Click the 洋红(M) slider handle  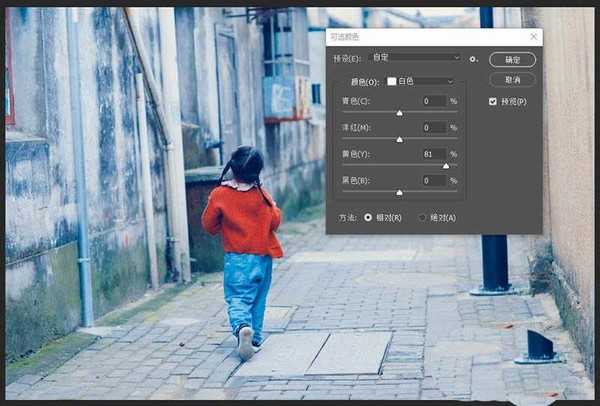coord(400,139)
